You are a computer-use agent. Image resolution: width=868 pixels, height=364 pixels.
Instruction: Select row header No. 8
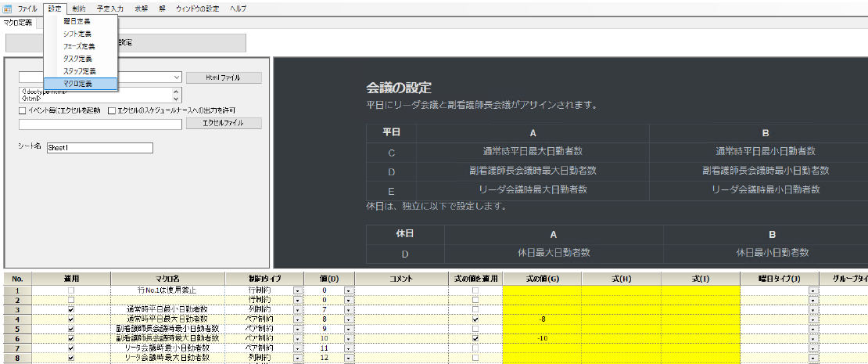(x=16, y=358)
